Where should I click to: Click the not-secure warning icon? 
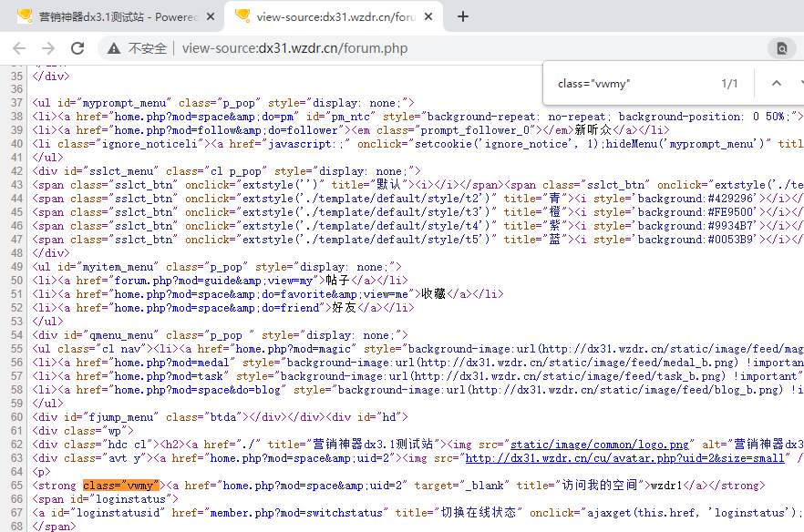[x=114, y=48]
